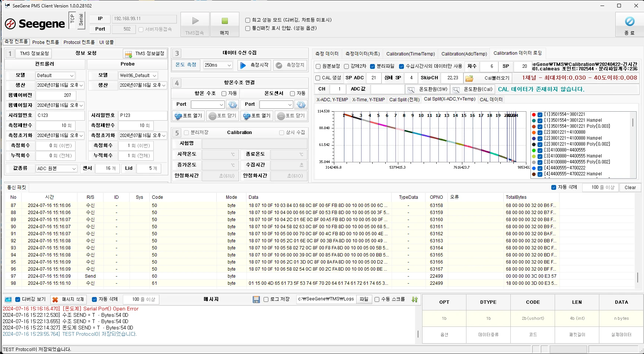
Task: Click 온도환원(SW) magnifier icon
Action: click(x=411, y=89)
